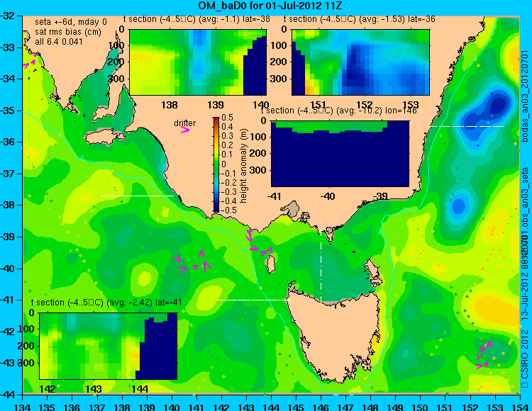This screenshot has height=411, width=532.
Task: Select the vertical 'bodas_an03_20120701' text on right edge
Action: pos(524,96)
